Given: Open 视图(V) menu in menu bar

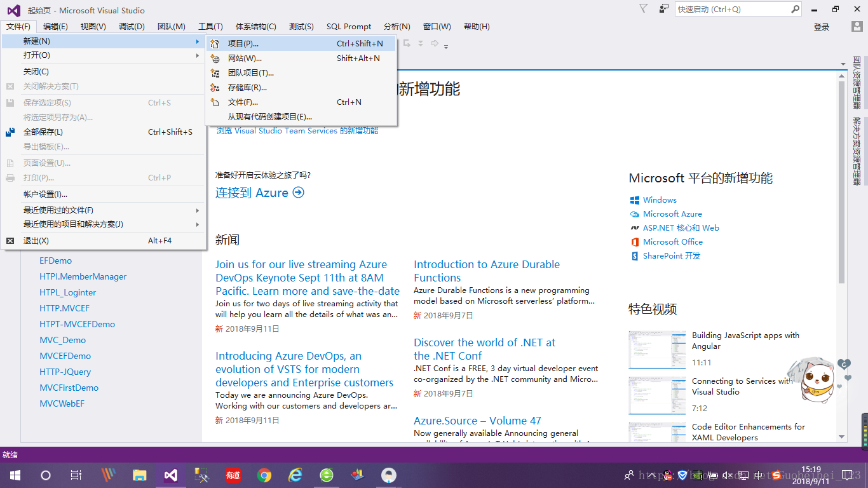Looking at the screenshot, I should click(x=93, y=27).
